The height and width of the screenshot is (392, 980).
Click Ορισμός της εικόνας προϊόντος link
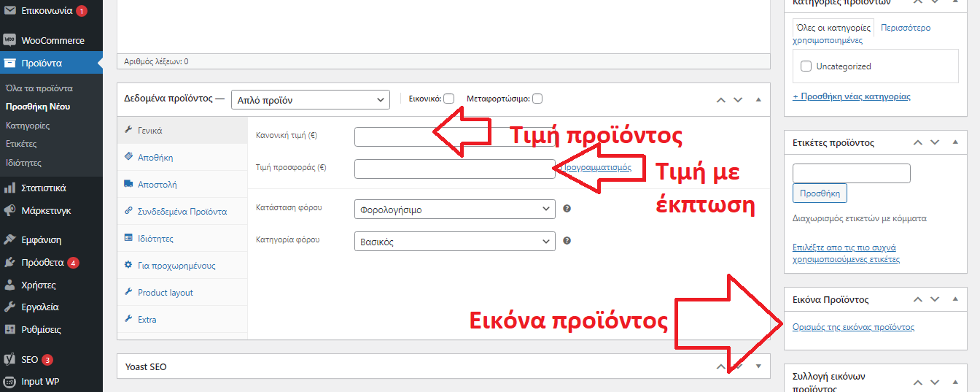tap(853, 327)
